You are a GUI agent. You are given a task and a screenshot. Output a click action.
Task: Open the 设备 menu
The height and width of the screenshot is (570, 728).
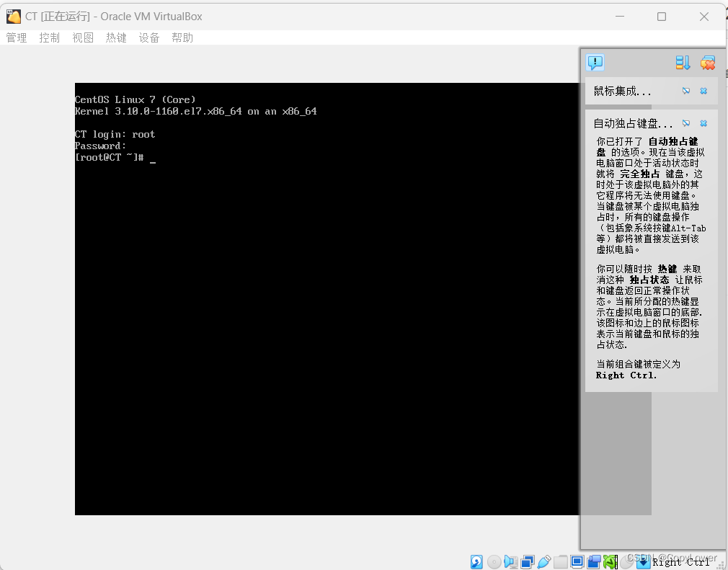[149, 37]
